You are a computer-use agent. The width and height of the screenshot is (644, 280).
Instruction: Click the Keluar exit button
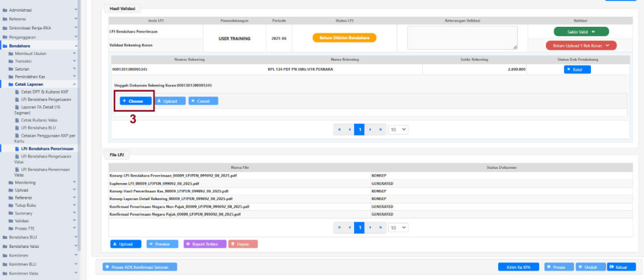(x=621, y=267)
